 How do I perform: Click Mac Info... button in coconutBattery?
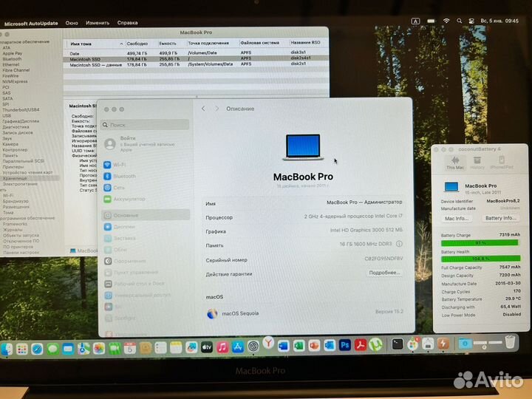click(457, 219)
